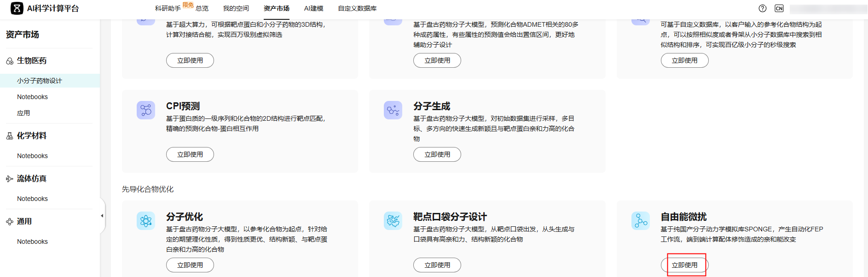Click the AI科学计算平台 logo icon
Image resolution: width=868 pixels, height=277 pixels.
[17, 8]
